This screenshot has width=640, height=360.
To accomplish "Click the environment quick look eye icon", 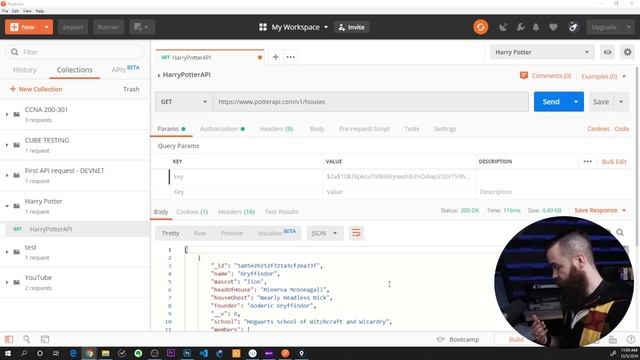I will coord(607,52).
